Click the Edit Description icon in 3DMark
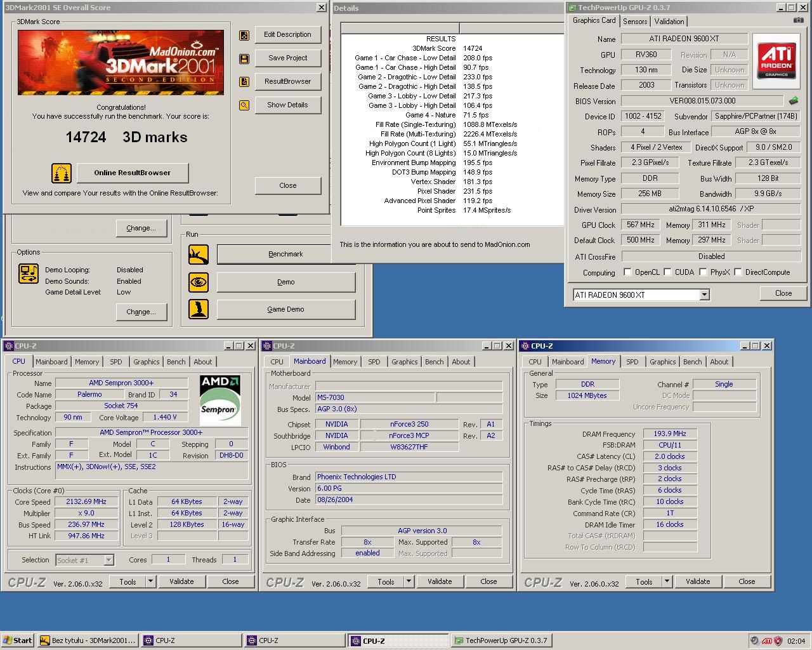 click(244, 36)
